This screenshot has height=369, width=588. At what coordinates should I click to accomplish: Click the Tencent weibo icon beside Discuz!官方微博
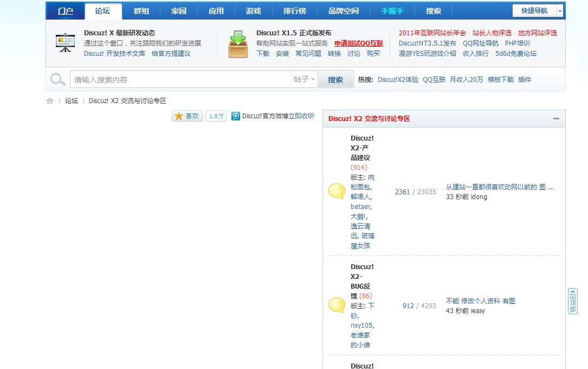[236, 116]
